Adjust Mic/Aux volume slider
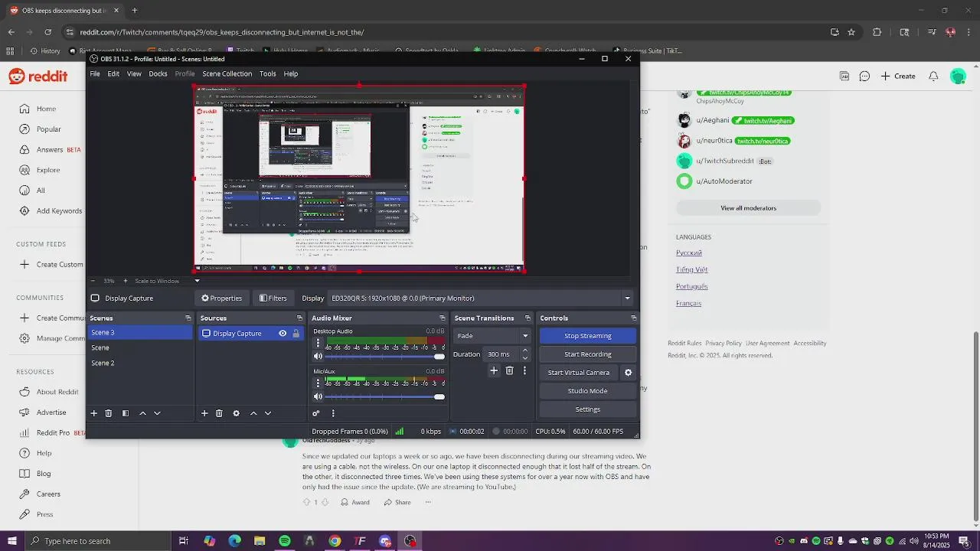This screenshot has width=980, height=551. [x=386, y=396]
